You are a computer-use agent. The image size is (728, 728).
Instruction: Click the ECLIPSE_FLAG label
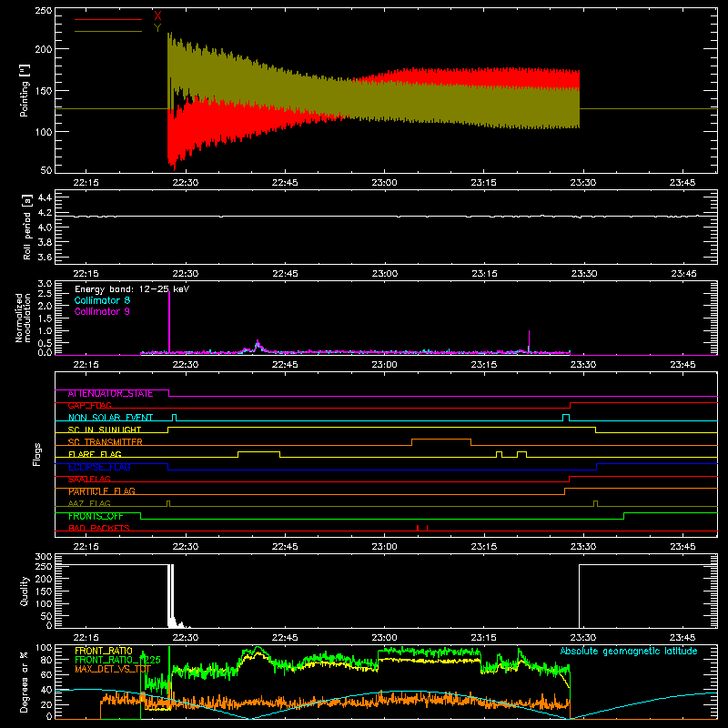(x=99, y=467)
